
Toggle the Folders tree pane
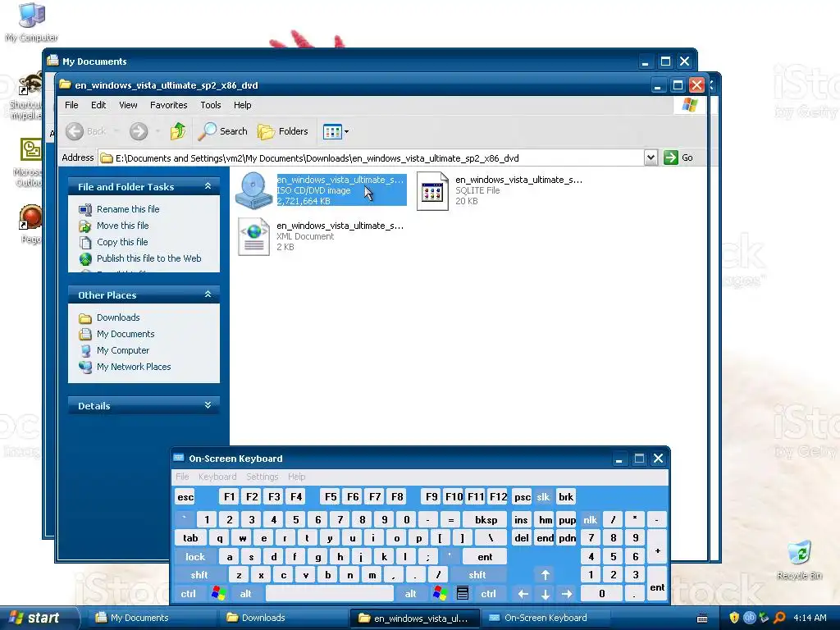click(x=283, y=131)
